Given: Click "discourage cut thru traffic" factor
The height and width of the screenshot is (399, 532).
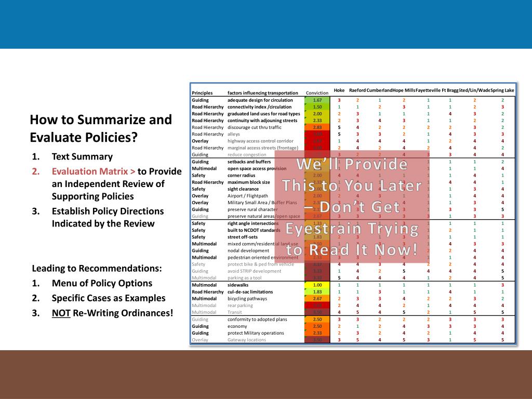Looking at the screenshot, I should (x=255, y=127).
